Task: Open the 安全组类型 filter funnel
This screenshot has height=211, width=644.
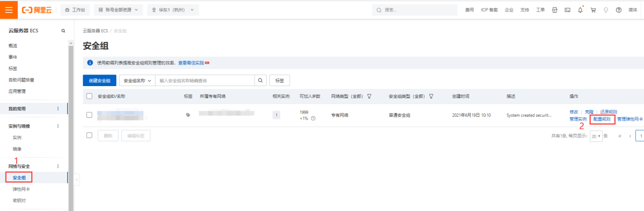Action: [431, 96]
